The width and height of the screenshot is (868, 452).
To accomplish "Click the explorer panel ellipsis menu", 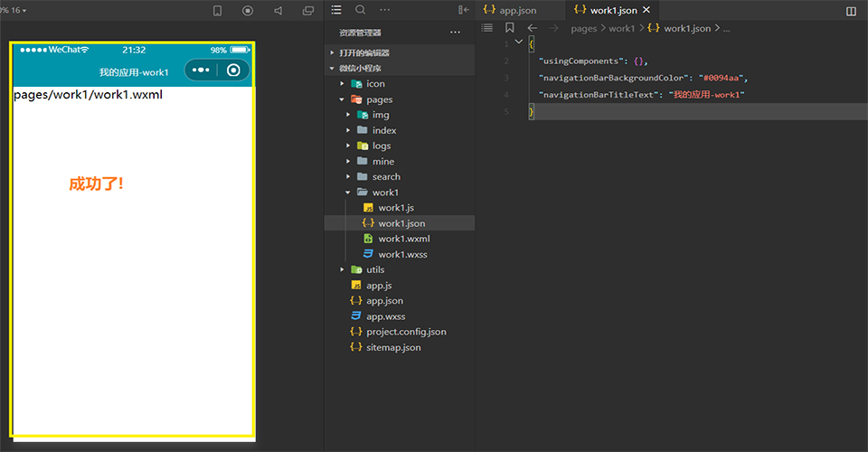I will coord(455,32).
